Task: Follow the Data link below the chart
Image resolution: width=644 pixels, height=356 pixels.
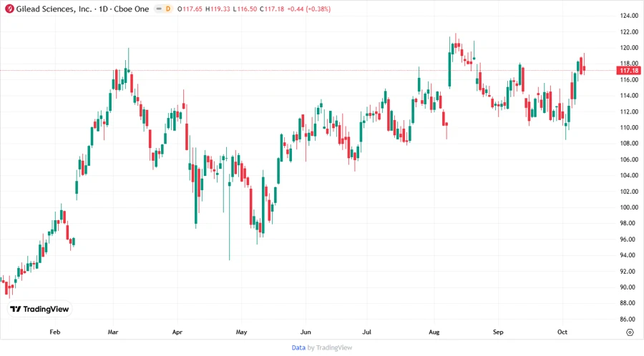Action: coord(298,347)
